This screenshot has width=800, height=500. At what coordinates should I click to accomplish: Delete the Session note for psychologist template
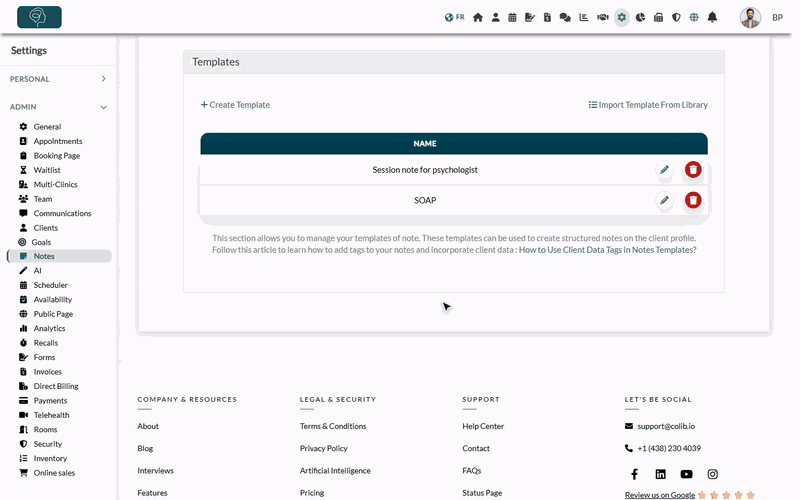(x=693, y=170)
